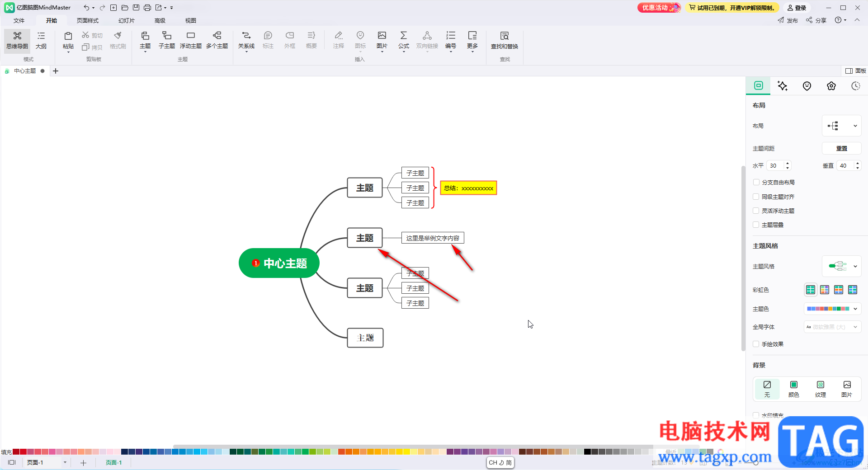Insert Multiple Topics (多个主题)
The width and height of the screenshot is (868, 470).
(x=217, y=40)
